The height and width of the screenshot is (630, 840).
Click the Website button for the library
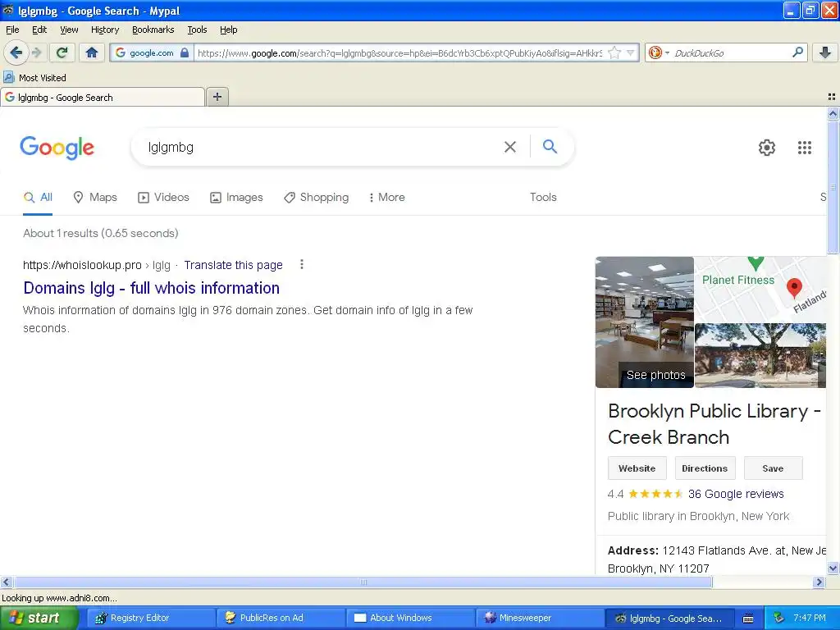click(637, 468)
